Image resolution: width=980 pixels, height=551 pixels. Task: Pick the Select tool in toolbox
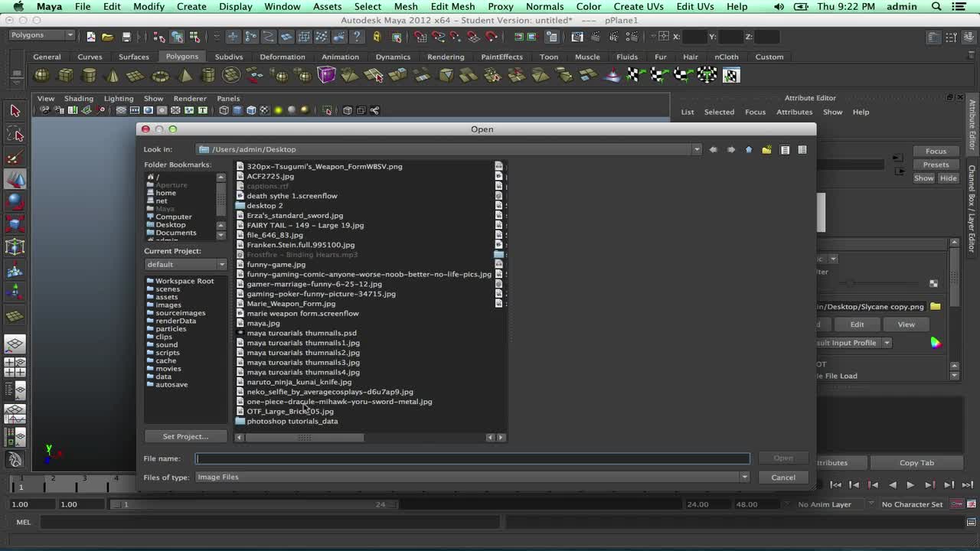(15, 111)
